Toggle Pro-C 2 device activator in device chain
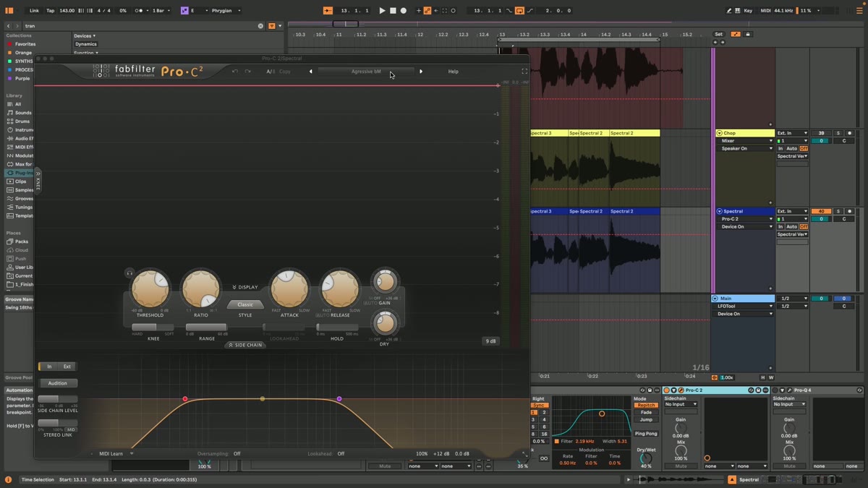This screenshot has width=868, height=488. [x=667, y=390]
